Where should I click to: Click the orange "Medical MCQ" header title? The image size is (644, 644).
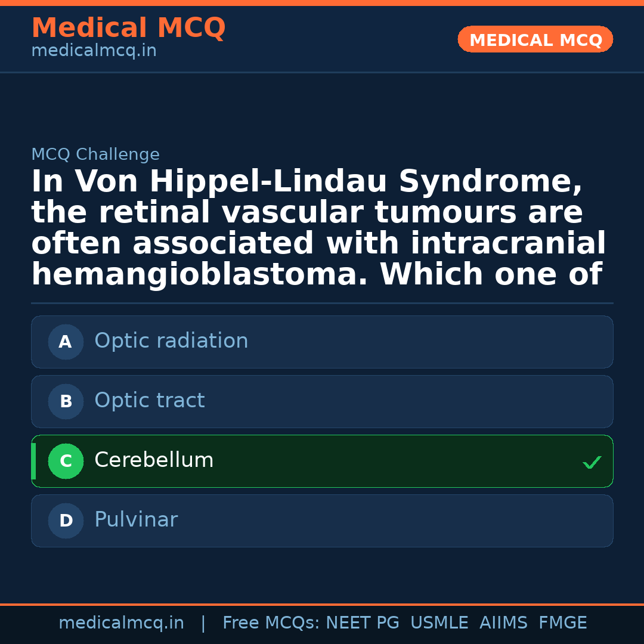click(x=128, y=28)
